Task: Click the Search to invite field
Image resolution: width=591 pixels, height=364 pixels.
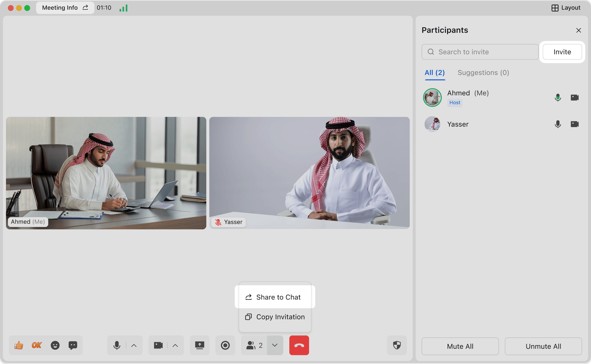Action: tap(480, 52)
